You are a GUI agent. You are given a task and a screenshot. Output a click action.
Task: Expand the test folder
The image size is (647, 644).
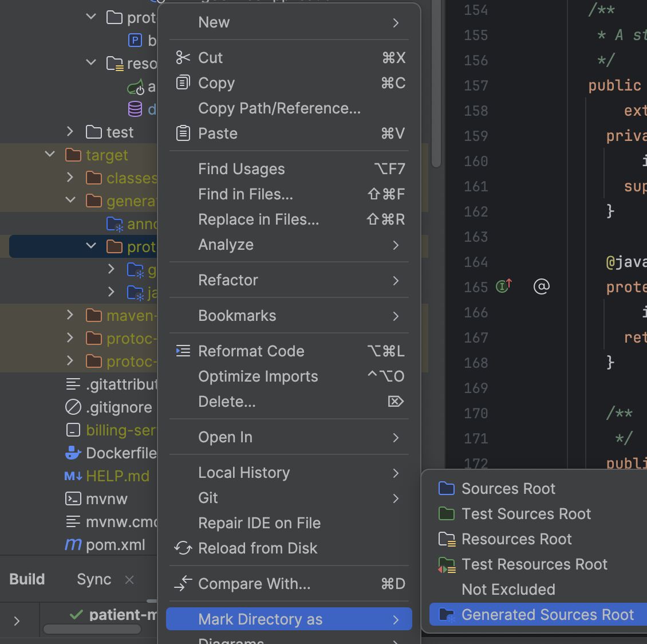[70, 132]
